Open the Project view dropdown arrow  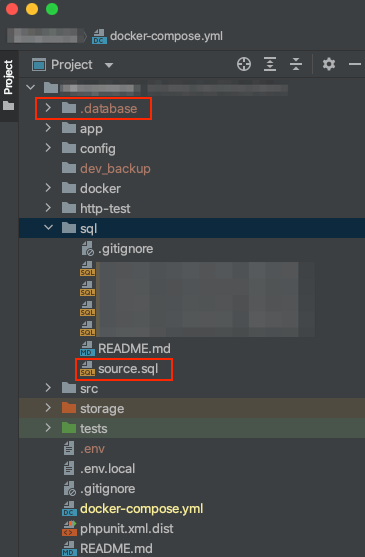(109, 65)
